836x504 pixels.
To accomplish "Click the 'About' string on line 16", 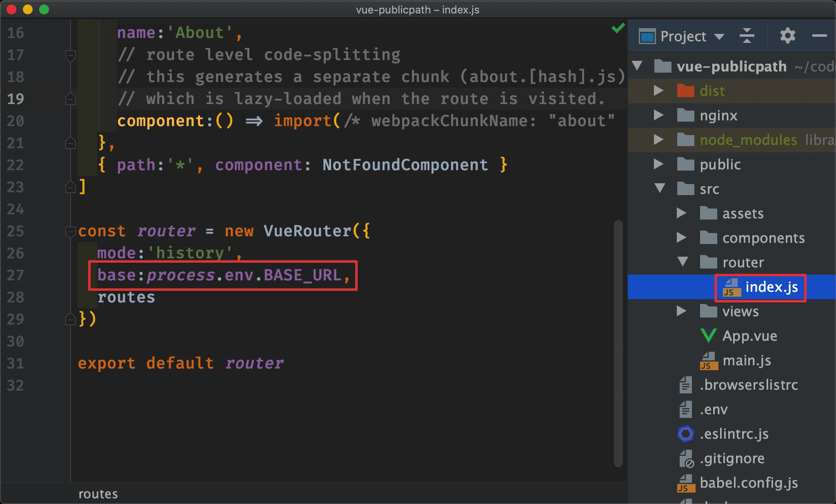I will pyautogui.click(x=200, y=33).
